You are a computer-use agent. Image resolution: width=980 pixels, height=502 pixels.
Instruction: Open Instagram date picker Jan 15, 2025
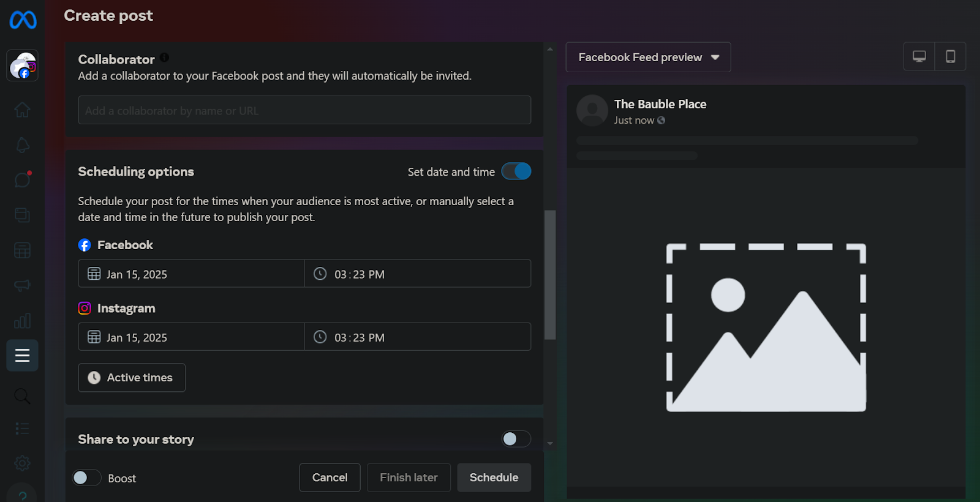click(191, 337)
